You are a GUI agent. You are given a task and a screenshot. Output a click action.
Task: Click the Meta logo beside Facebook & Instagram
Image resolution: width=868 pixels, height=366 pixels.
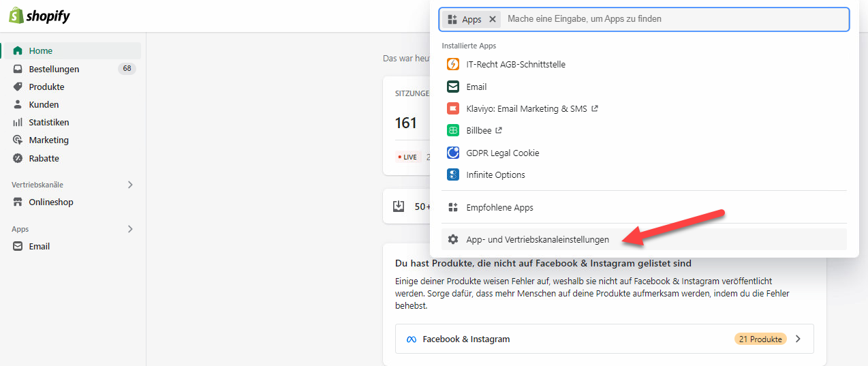[x=411, y=339]
